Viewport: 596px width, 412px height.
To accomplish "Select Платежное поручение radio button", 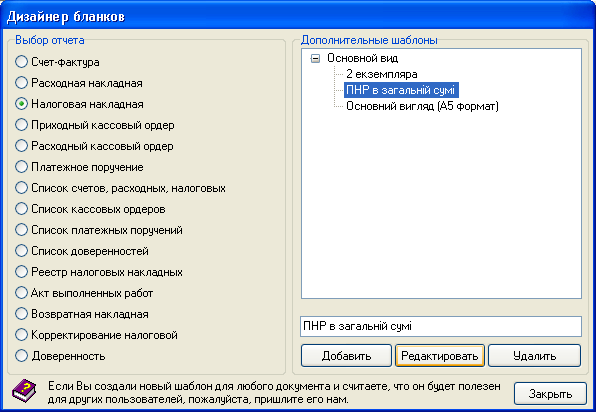I will pos(21,167).
